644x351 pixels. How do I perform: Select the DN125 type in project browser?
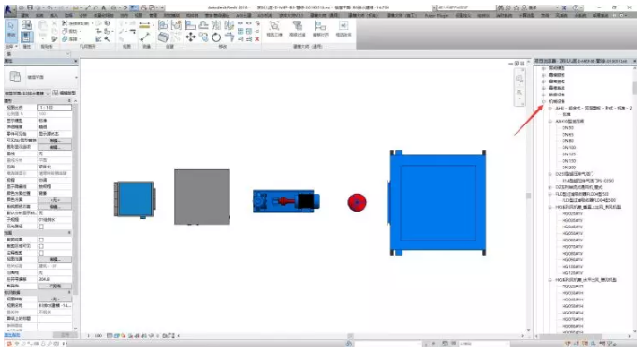[x=569, y=154]
